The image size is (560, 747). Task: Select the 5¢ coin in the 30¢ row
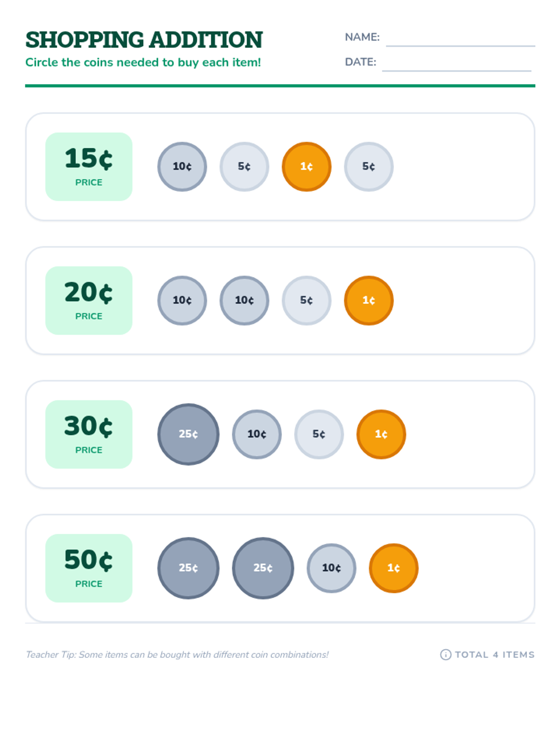tap(319, 434)
